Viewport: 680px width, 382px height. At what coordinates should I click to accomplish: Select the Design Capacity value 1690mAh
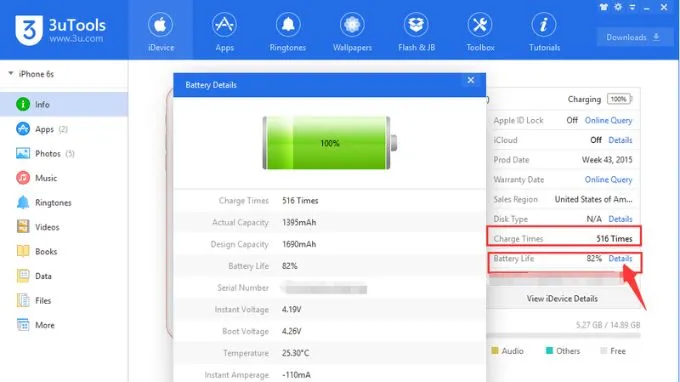tap(299, 244)
